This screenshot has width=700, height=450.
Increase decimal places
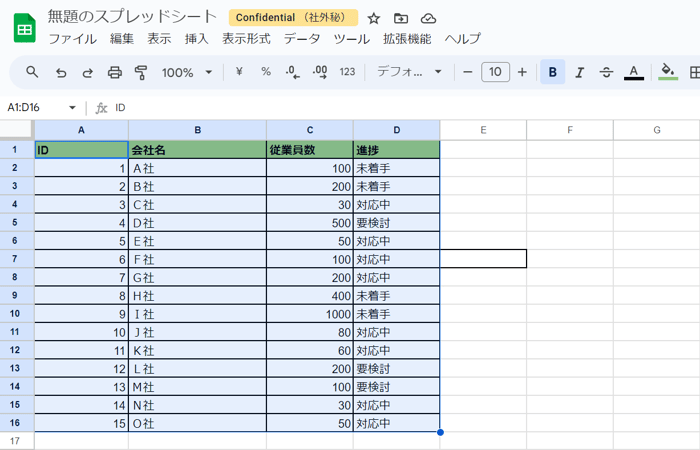[320, 72]
